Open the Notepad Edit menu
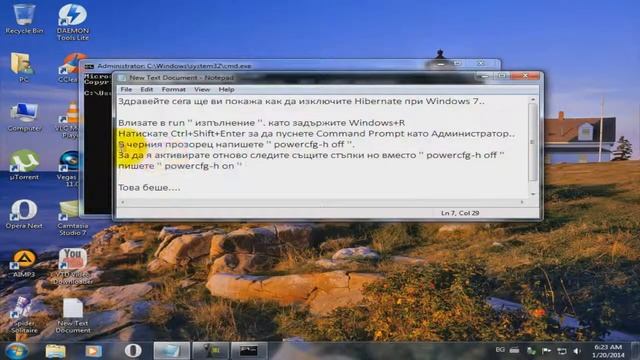The width and height of the screenshot is (640, 360). (147, 89)
